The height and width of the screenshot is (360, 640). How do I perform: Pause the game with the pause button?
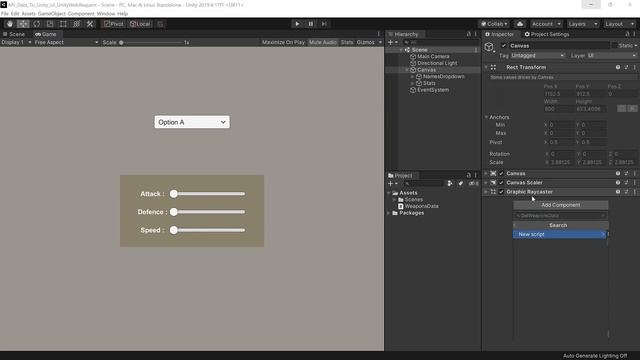click(311, 24)
